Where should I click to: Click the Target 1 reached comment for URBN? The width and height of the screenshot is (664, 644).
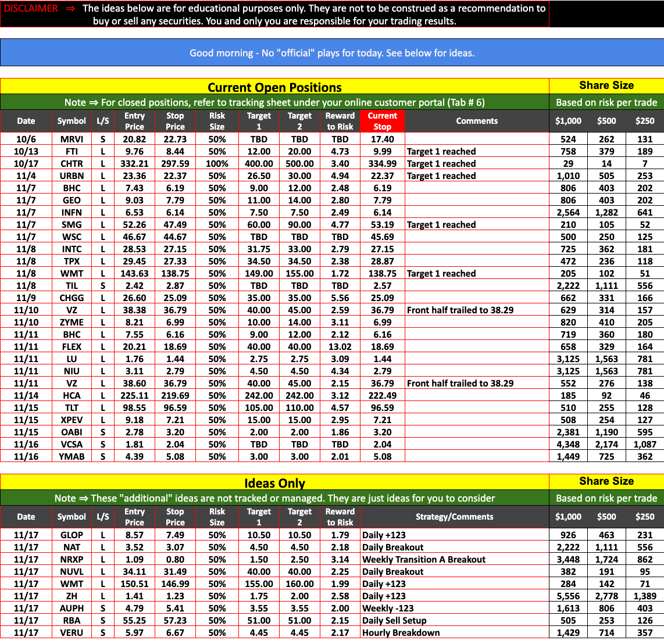pos(441,176)
